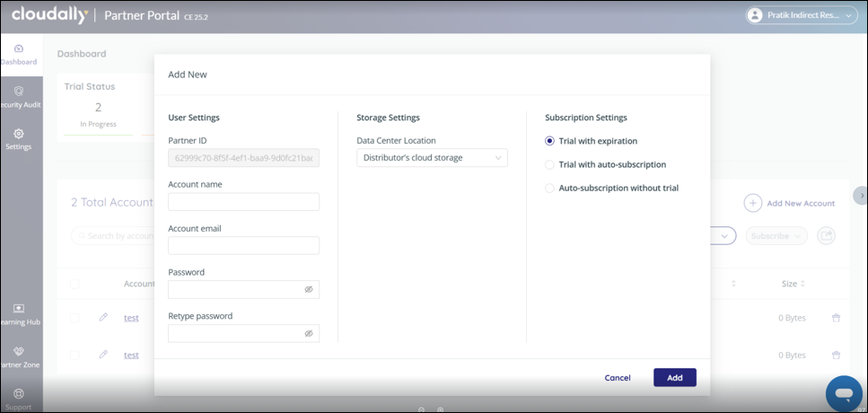Open Dashboard in sidebar
Image resolution: width=868 pixels, height=413 pixels.
pyautogui.click(x=19, y=55)
